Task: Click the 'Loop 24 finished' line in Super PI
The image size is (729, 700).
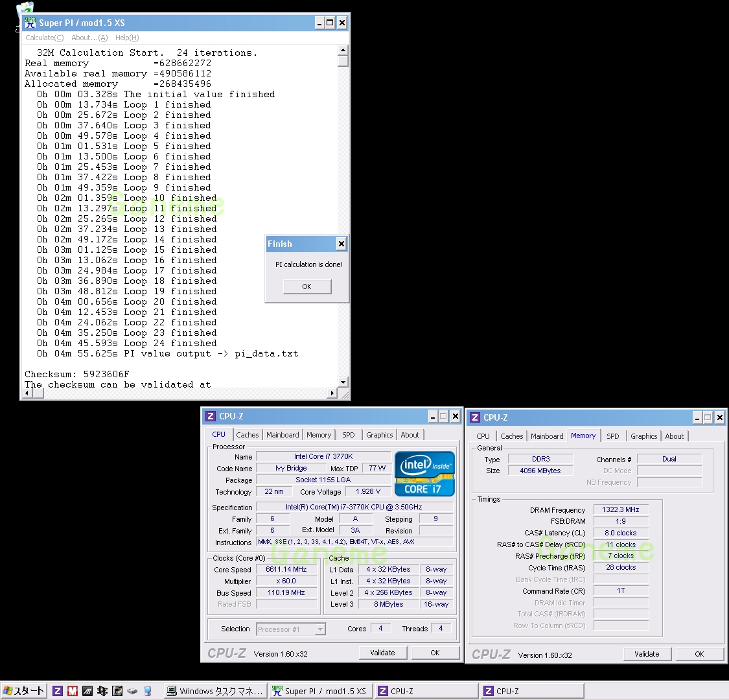Action: pyautogui.click(x=127, y=344)
